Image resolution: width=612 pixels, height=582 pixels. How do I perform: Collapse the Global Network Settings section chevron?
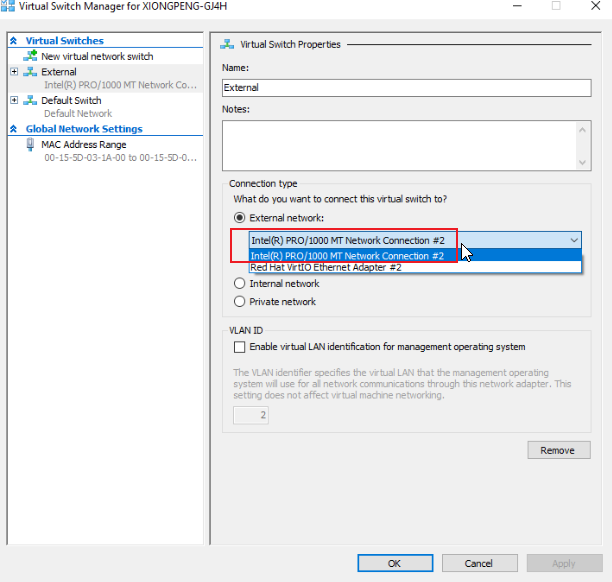coord(14,129)
